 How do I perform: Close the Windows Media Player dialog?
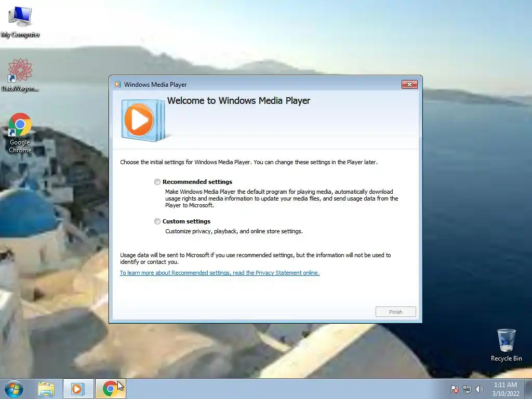click(409, 85)
